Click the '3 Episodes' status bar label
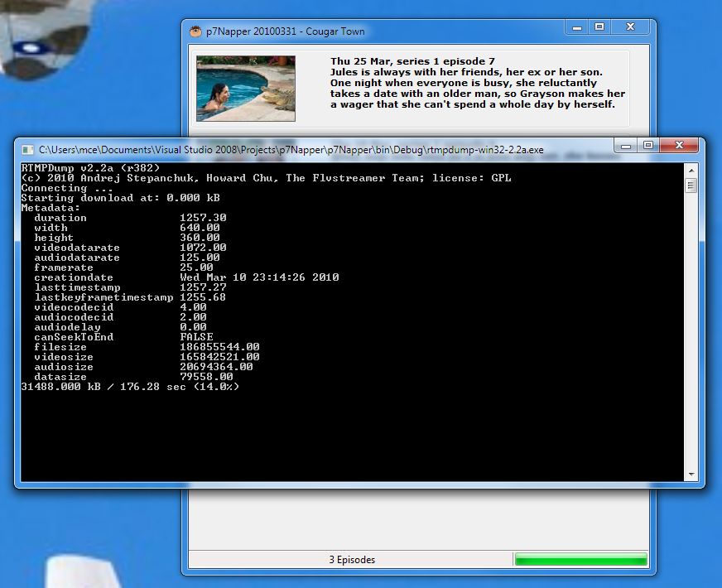Screen dimensions: 722x588 tap(352, 560)
